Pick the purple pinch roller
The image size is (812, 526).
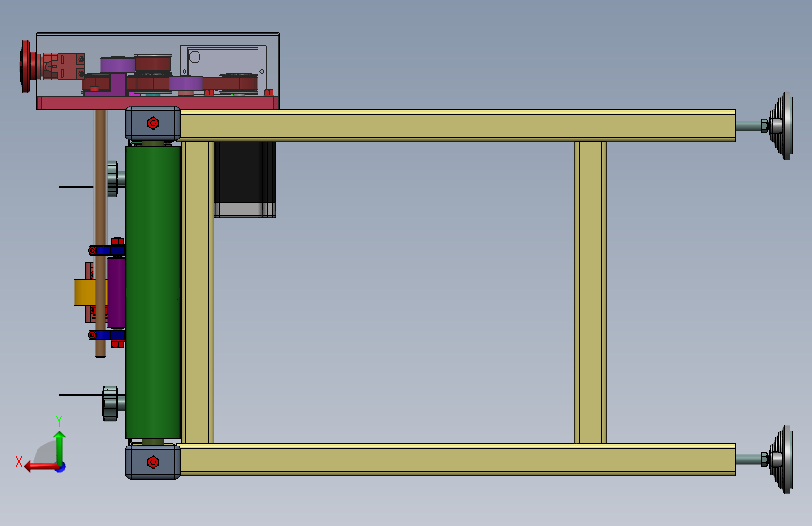pyautogui.click(x=116, y=293)
